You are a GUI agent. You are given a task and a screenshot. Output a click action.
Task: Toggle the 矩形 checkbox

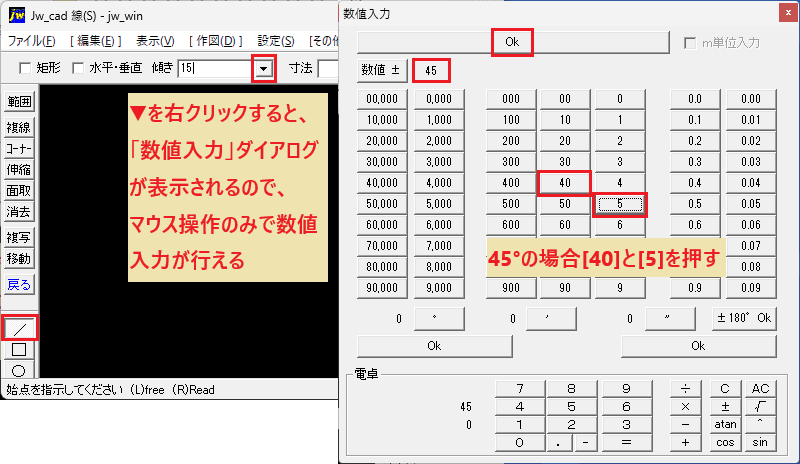(x=24, y=68)
